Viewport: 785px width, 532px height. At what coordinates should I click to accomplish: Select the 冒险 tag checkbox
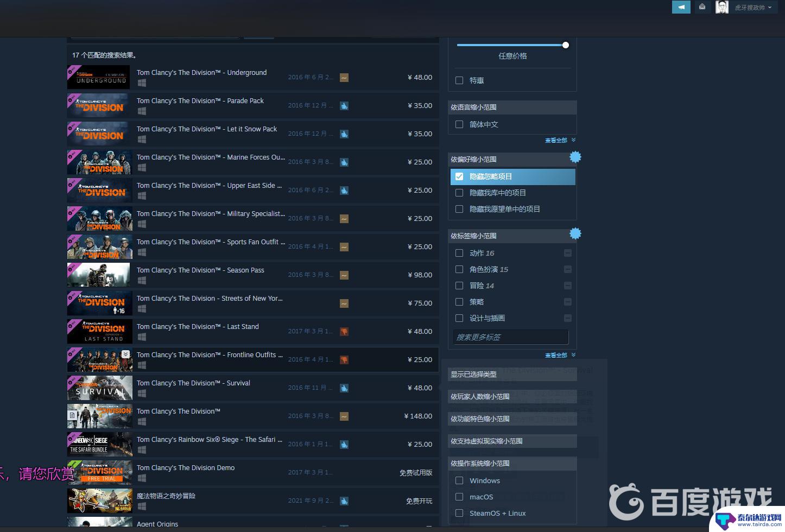coord(459,286)
